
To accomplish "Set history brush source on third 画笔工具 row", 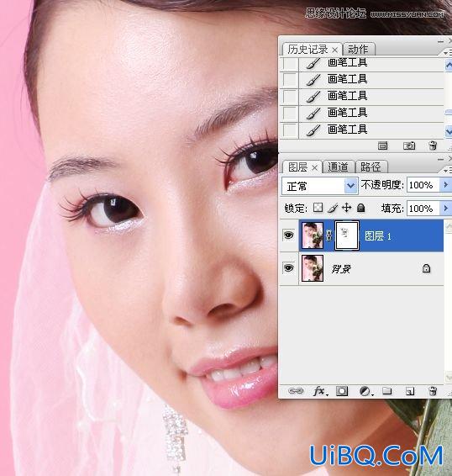I will (x=289, y=97).
